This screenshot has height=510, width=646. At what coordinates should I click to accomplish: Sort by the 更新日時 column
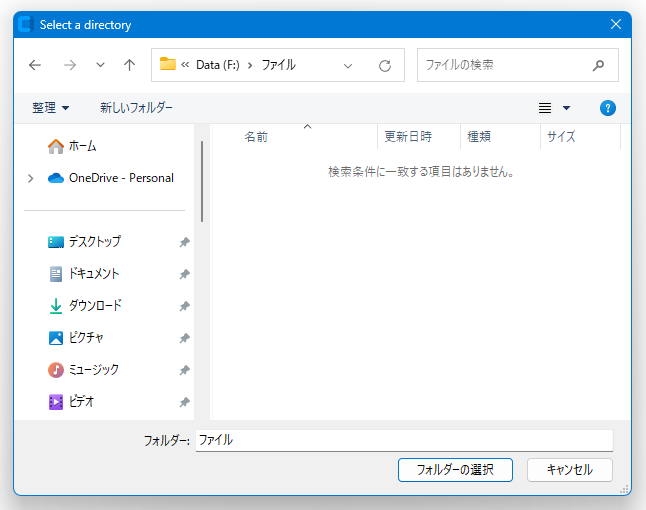point(408,136)
